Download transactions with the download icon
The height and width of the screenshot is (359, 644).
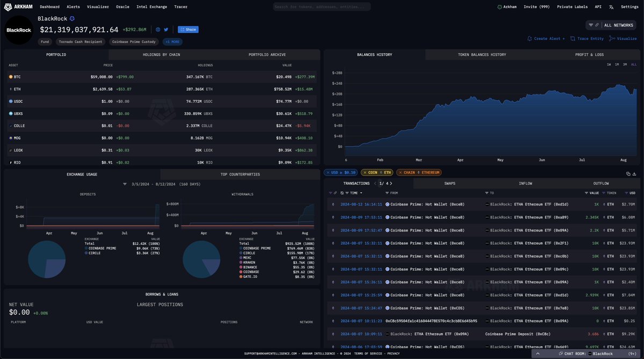tap(634, 173)
